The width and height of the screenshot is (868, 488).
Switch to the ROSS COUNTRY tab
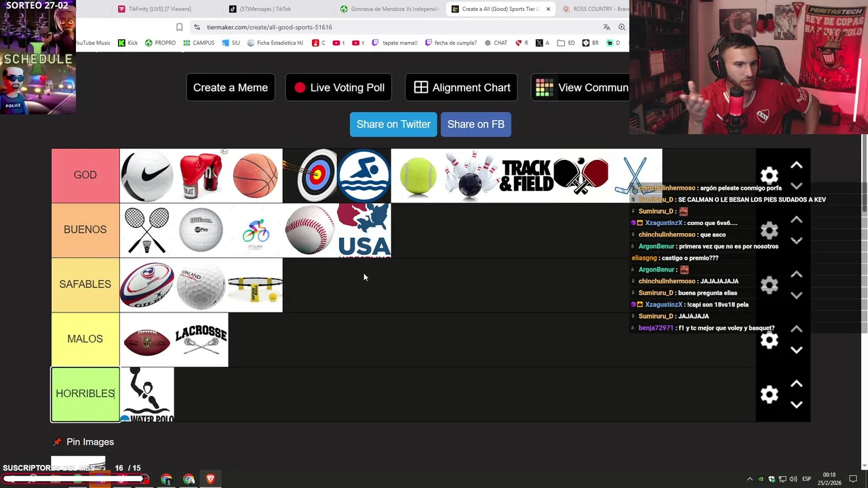click(595, 9)
